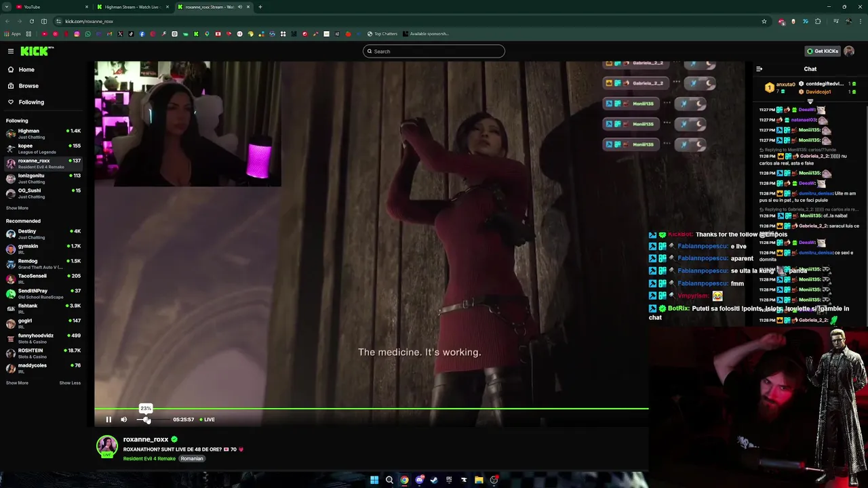Open fishtank recommended channel
Image resolution: width=868 pixels, height=488 pixels.
42,308
